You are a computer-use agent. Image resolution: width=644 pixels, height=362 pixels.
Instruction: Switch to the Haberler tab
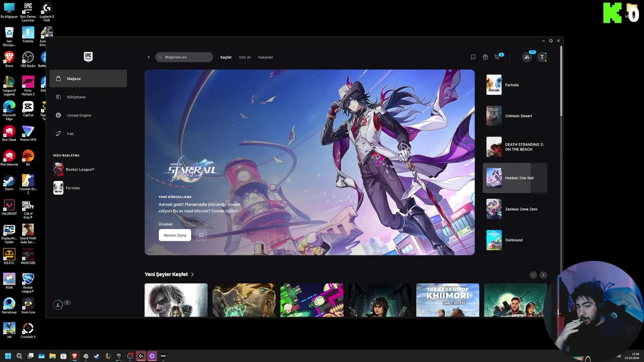(x=266, y=57)
